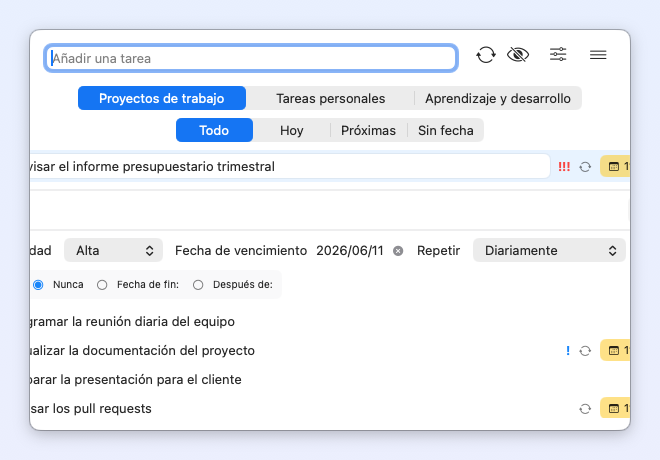
Task: Open the filter sliders settings icon
Action: click(558, 55)
